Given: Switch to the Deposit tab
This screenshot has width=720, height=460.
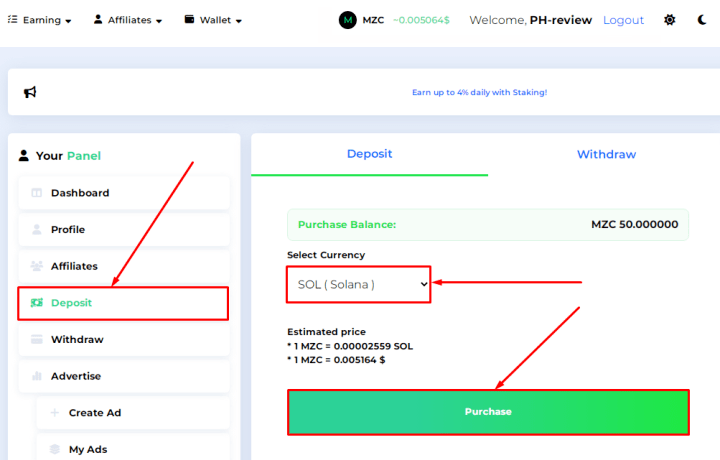Looking at the screenshot, I should pyautogui.click(x=370, y=154).
